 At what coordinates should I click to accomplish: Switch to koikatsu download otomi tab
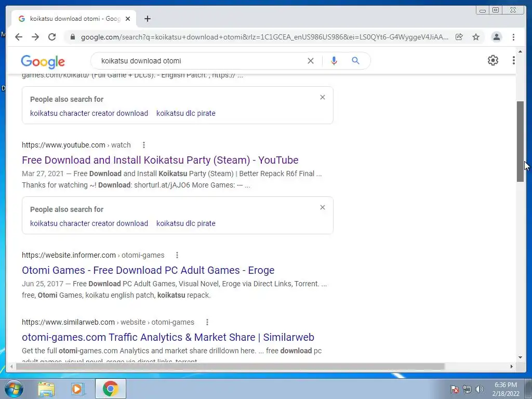(74, 19)
